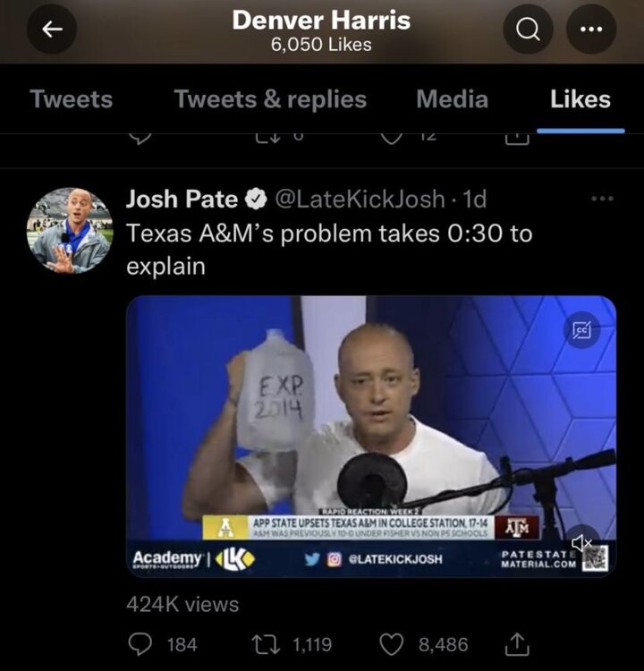Open Josh Pate's profile picture
This screenshot has height=671, width=644.
coord(70,230)
